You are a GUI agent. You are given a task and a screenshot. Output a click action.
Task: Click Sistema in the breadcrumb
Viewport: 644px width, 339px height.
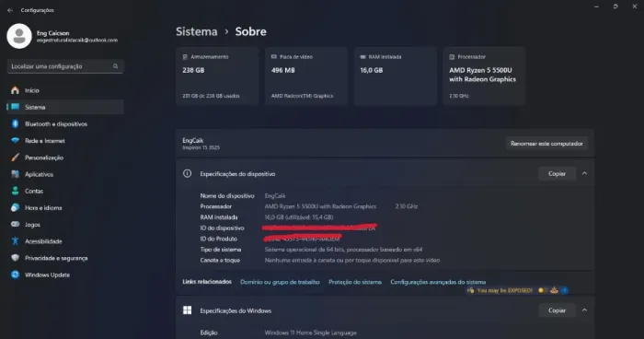(x=196, y=31)
